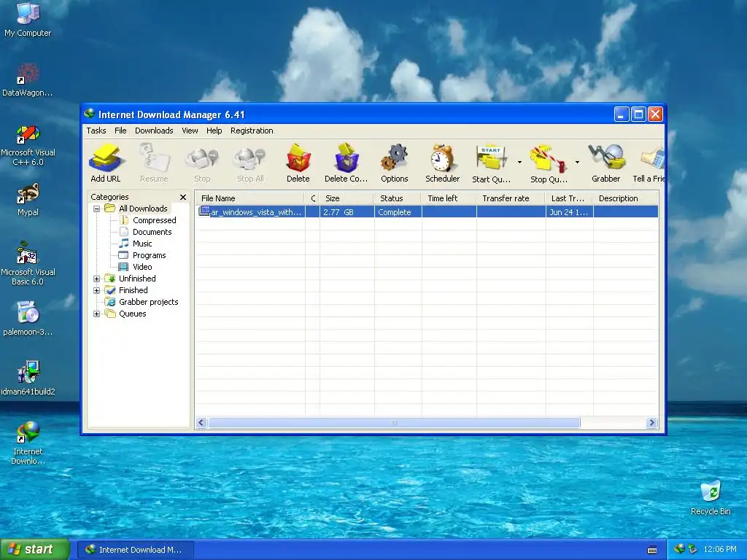Click the ISO file icon in download row
747x560 pixels.
pyautogui.click(x=204, y=211)
